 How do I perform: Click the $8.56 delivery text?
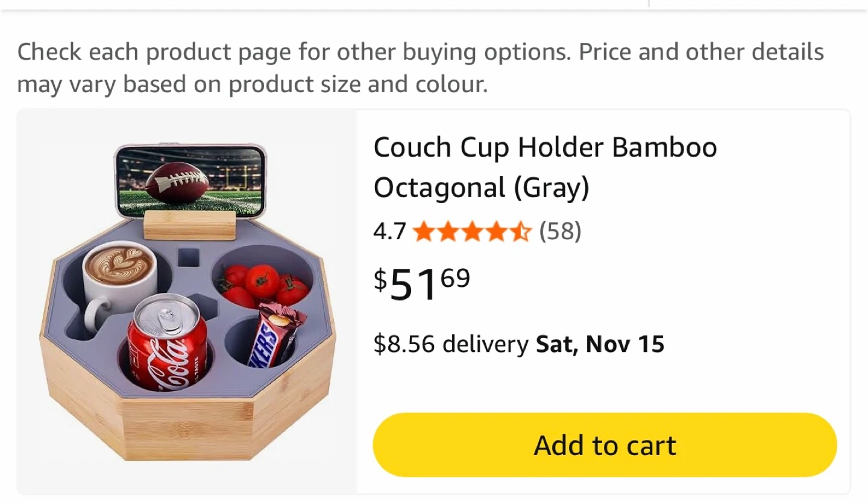450,344
